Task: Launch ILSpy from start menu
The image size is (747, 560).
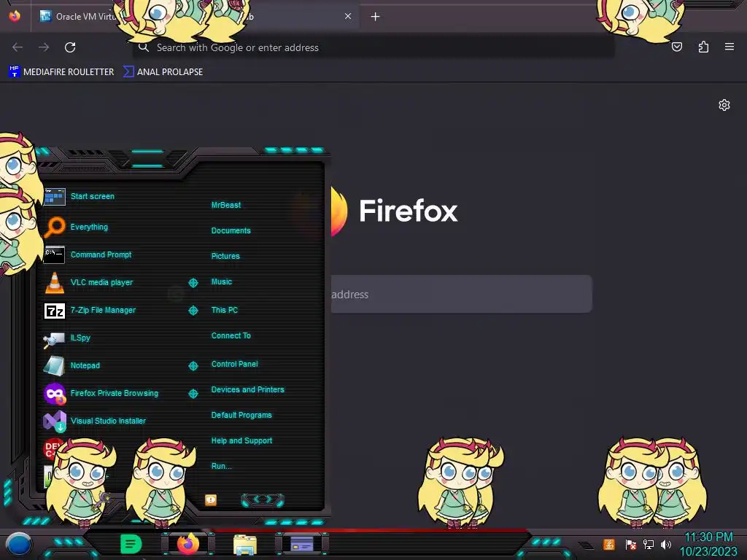Action: 67,338
